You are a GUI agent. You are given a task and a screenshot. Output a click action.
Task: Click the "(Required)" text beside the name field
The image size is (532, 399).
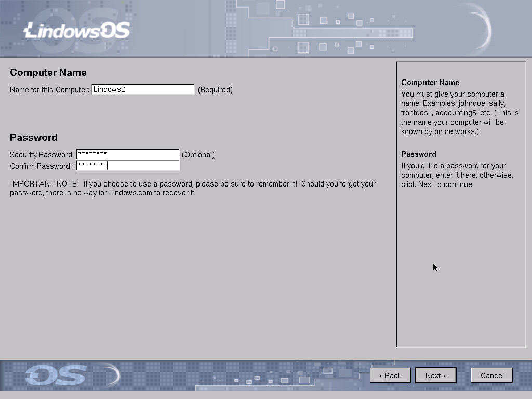[215, 90]
